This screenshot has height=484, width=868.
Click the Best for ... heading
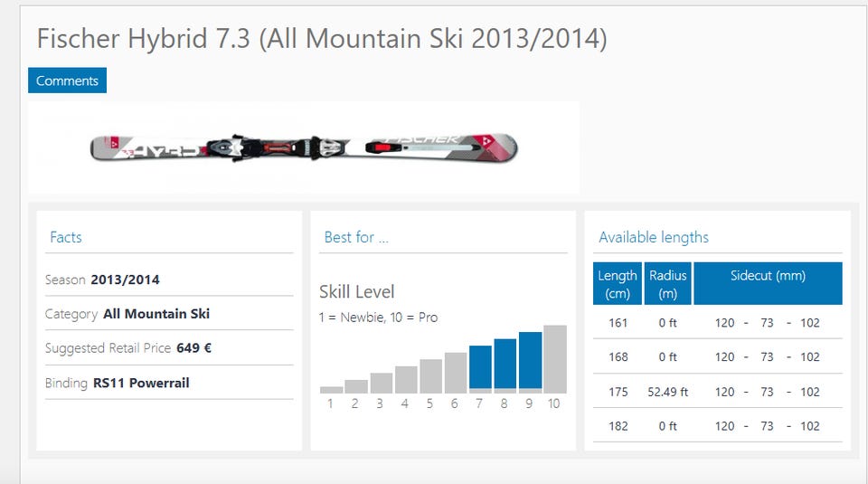(356, 237)
